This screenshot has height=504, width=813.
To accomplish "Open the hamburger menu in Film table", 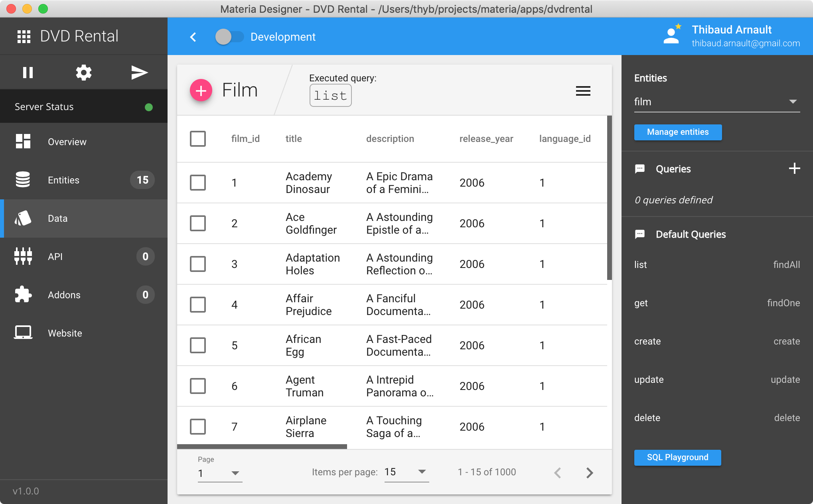I will (x=583, y=91).
